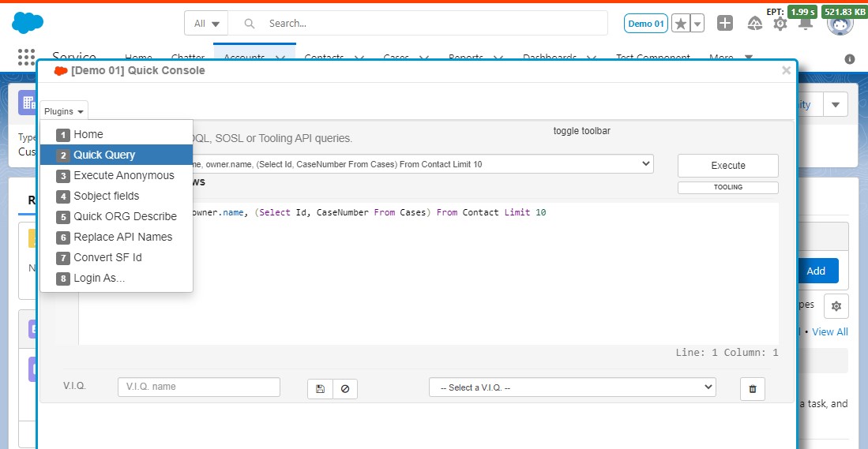Toggle the Plugins dropdown button
Screen dimensions: 868x449
click(x=64, y=111)
